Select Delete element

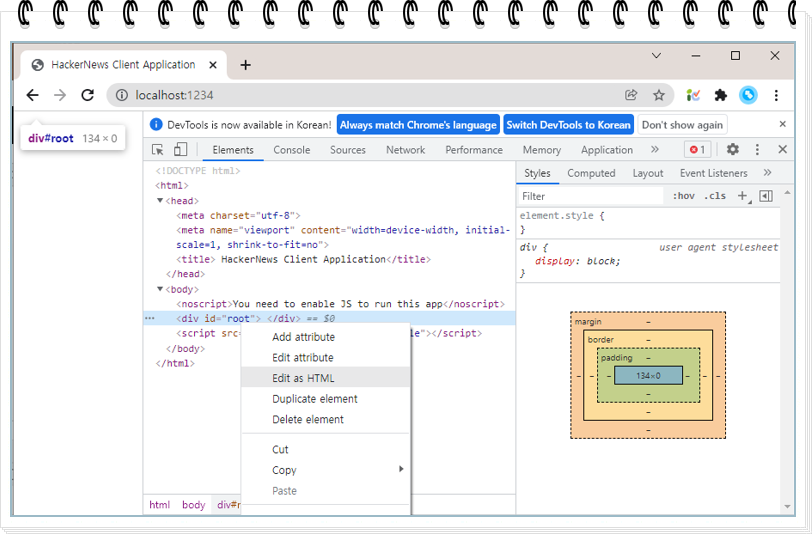pyautogui.click(x=326, y=419)
